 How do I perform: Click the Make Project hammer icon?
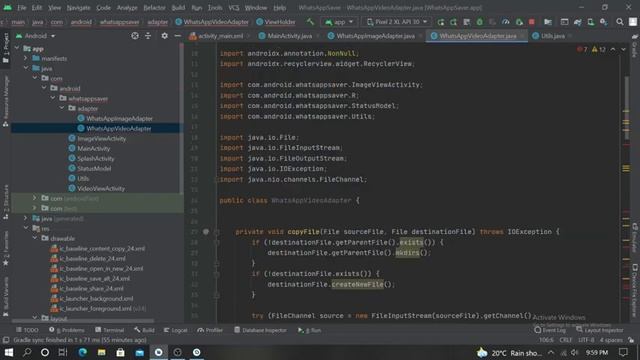(311, 22)
